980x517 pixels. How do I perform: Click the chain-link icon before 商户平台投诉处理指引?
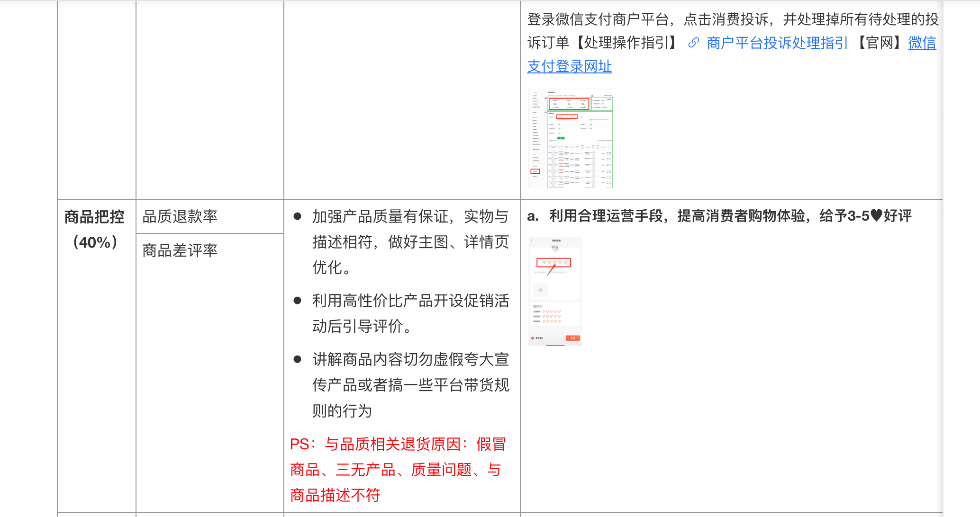point(693,43)
